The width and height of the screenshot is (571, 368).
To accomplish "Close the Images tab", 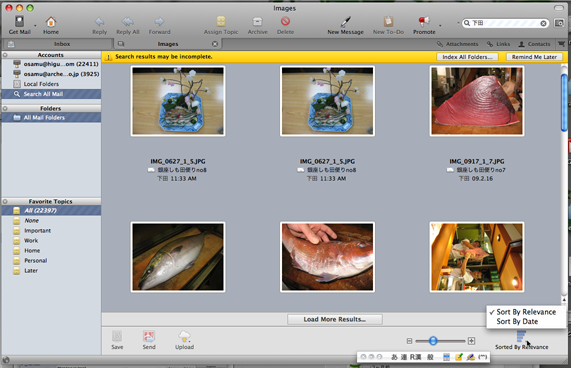I will pyautogui.click(x=215, y=44).
